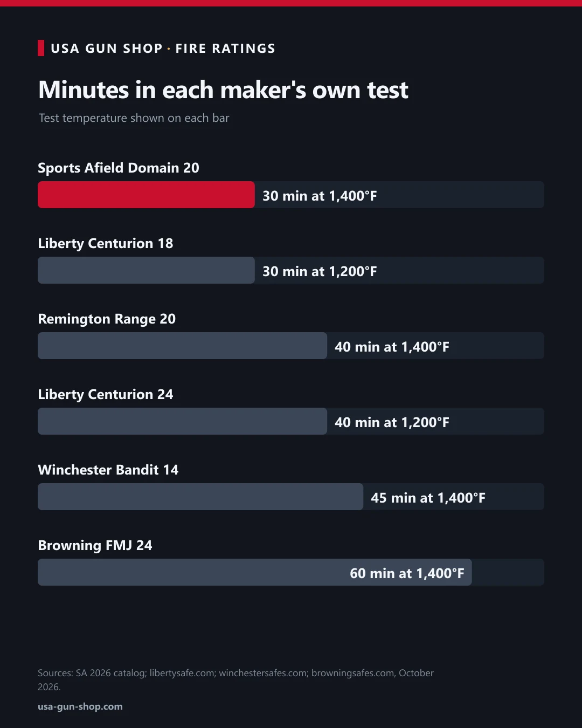Click the USA GUN SHOP header text
The width and height of the screenshot is (582, 728).
tap(107, 49)
